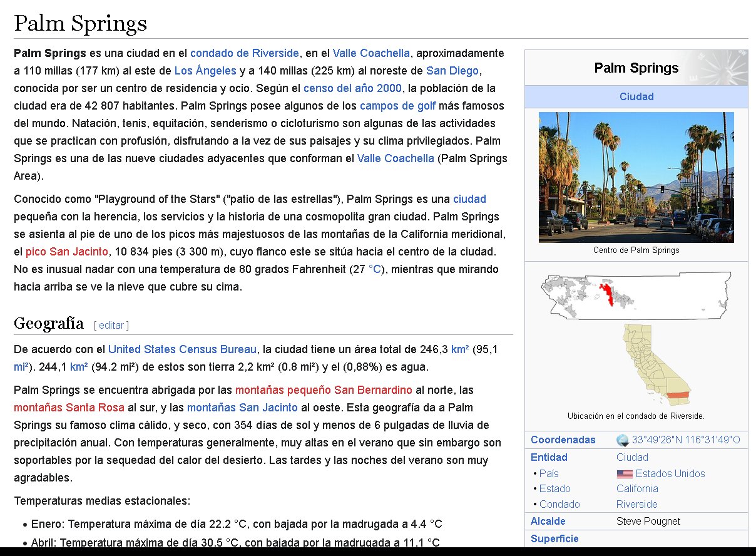Click 'California' in the Estado row

tap(637, 489)
